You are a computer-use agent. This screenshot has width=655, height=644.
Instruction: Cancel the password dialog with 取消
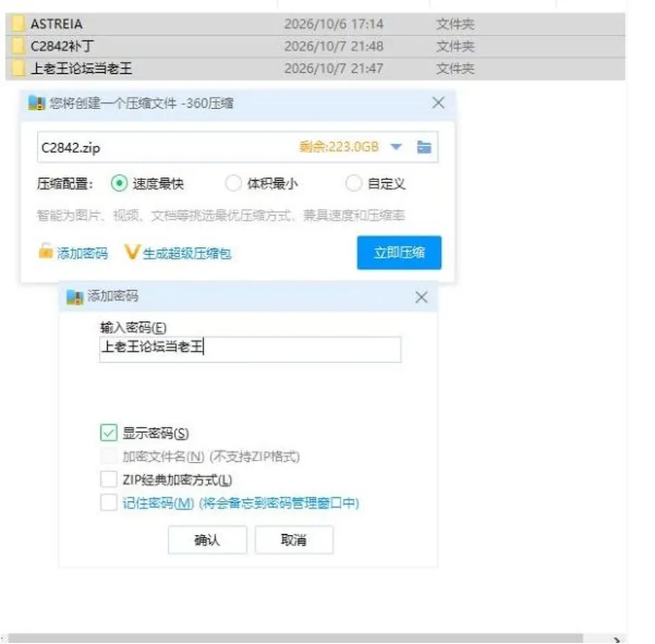(x=294, y=540)
